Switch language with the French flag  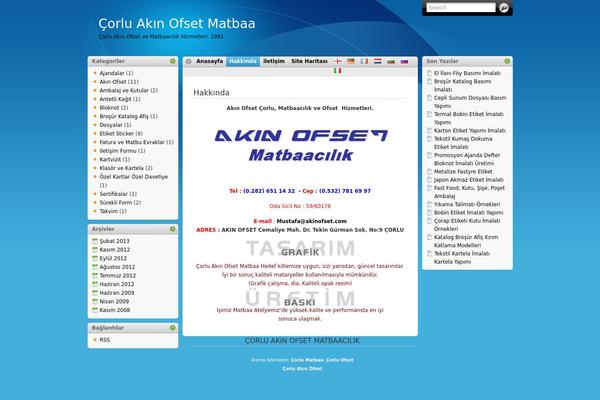[364, 61]
